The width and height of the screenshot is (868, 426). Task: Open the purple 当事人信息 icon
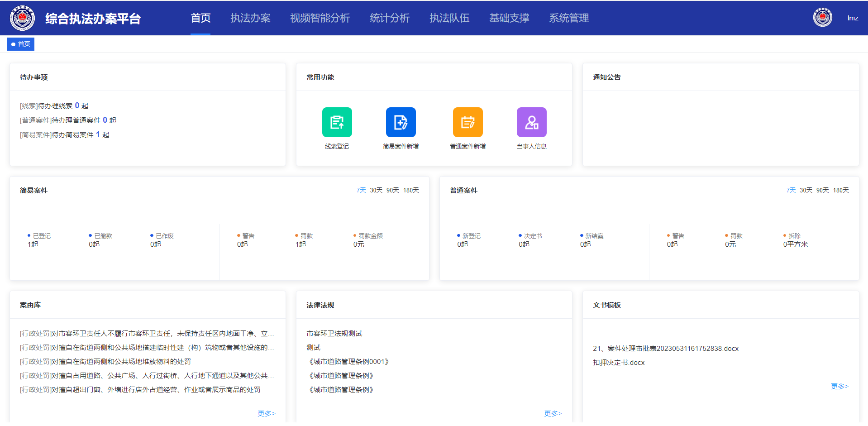(x=531, y=122)
